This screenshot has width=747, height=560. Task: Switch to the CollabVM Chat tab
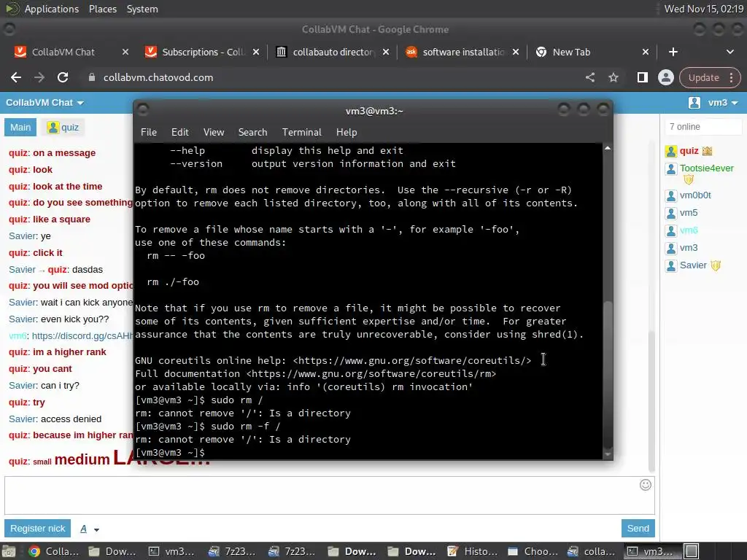click(x=63, y=52)
